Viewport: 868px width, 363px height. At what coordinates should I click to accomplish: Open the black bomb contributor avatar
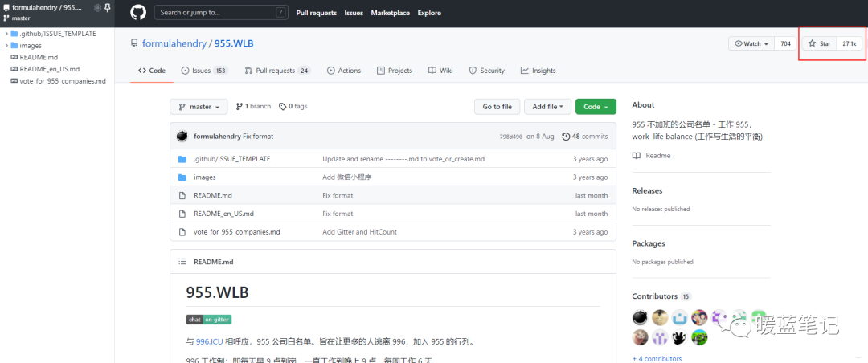tap(640, 318)
